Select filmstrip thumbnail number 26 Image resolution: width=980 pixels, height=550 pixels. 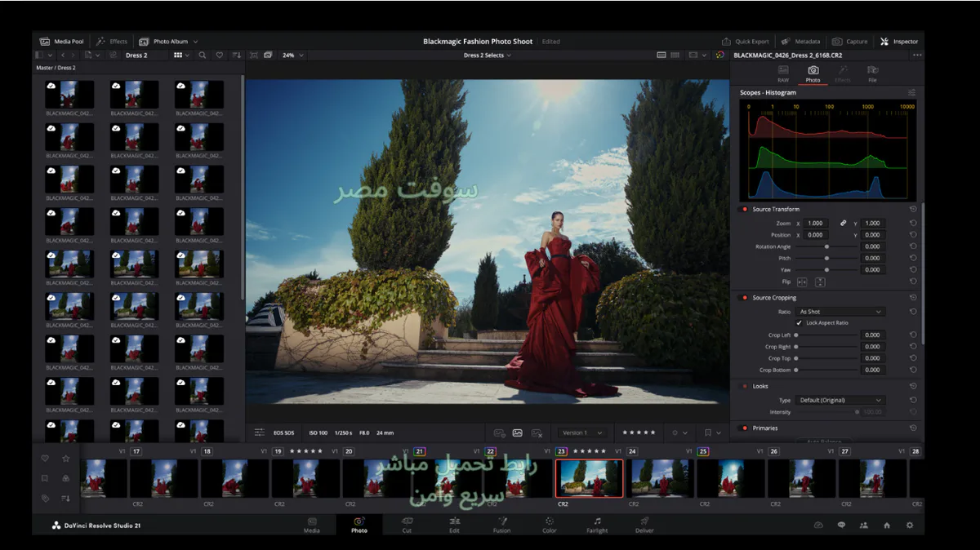[x=801, y=478]
